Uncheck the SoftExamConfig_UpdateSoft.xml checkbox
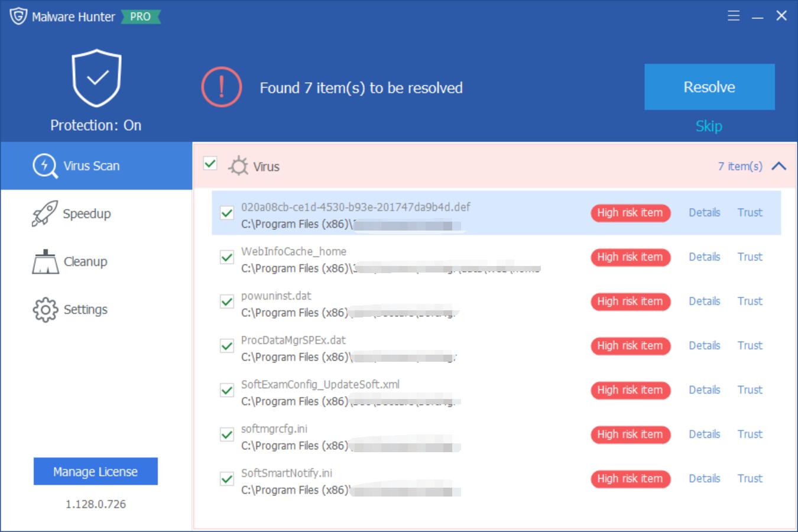The image size is (798, 532). [226, 390]
